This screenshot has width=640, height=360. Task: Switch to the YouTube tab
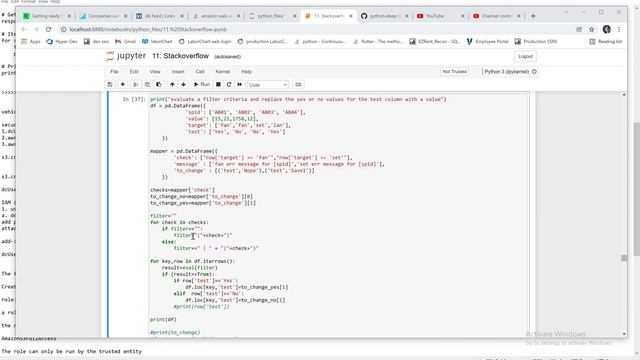[x=440, y=16]
